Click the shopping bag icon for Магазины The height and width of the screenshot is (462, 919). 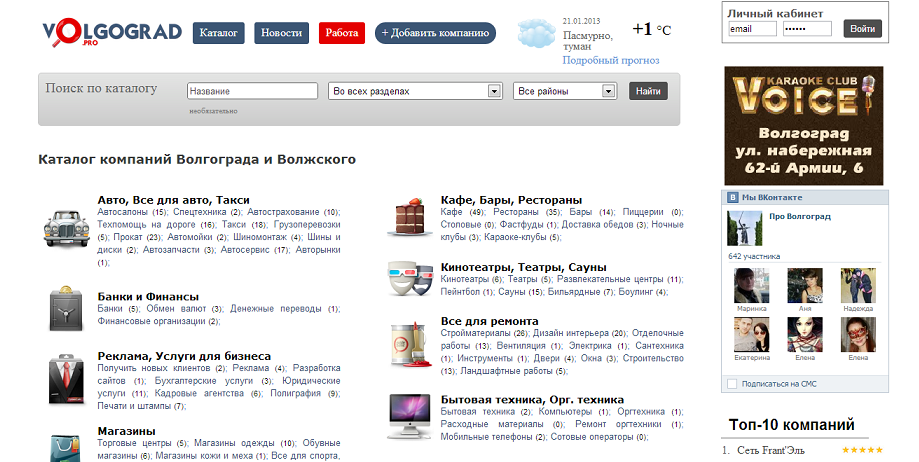(x=64, y=449)
